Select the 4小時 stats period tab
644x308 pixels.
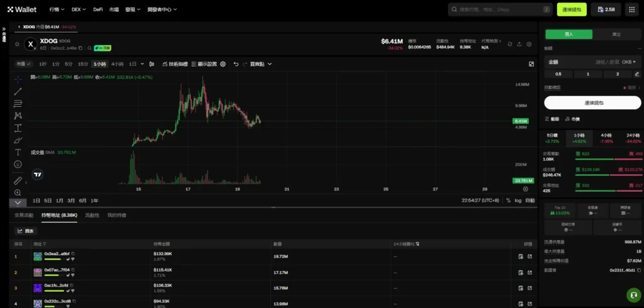[606, 138]
